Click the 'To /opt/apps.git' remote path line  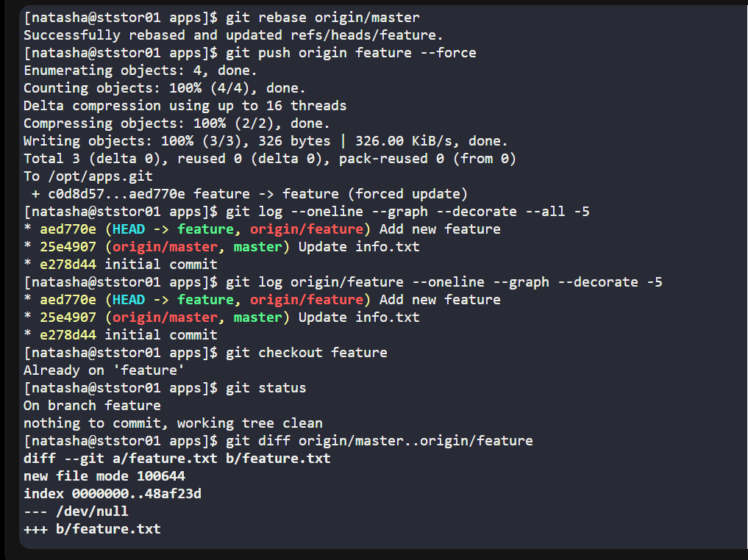pos(88,176)
